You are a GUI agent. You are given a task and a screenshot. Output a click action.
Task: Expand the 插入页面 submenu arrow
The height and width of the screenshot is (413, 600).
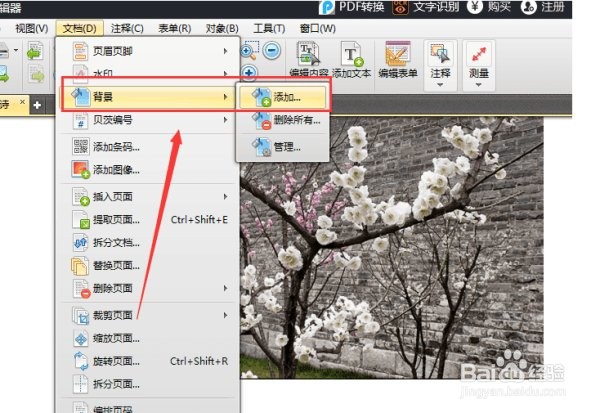point(226,196)
